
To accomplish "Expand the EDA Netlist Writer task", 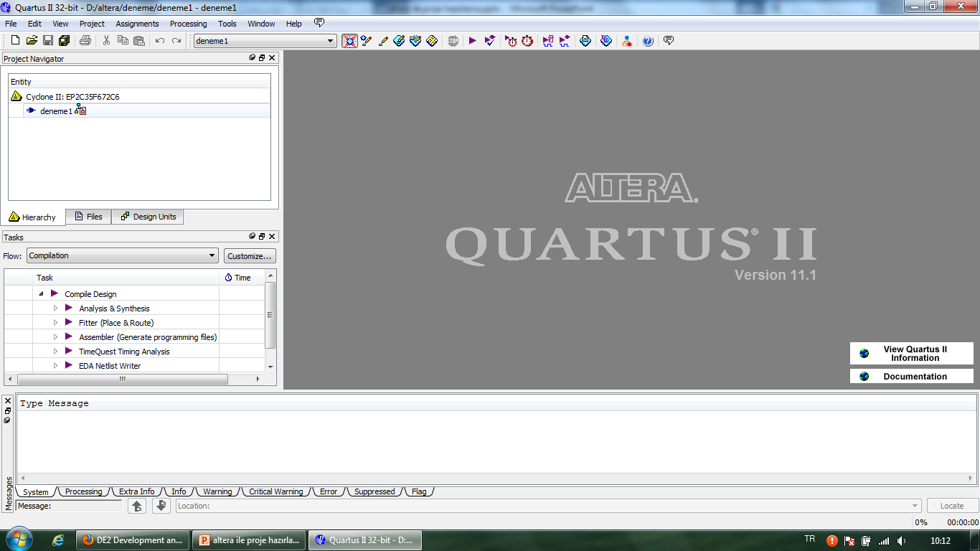I will tap(55, 366).
